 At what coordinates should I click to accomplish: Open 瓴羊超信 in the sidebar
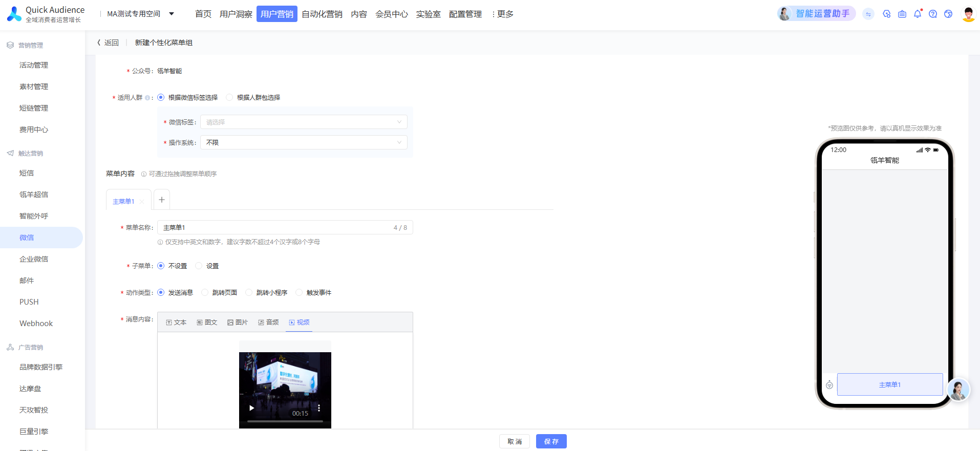[x=34, y=195]
